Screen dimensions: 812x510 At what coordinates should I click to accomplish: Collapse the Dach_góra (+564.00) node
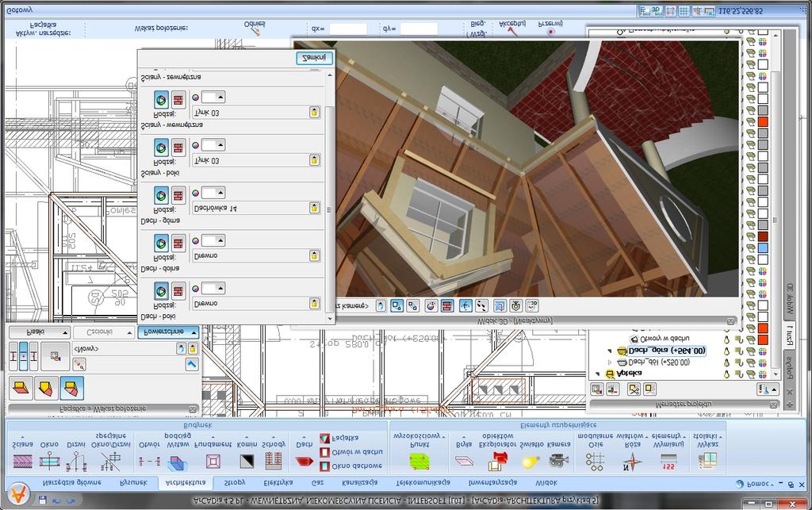tap(610, 351)
